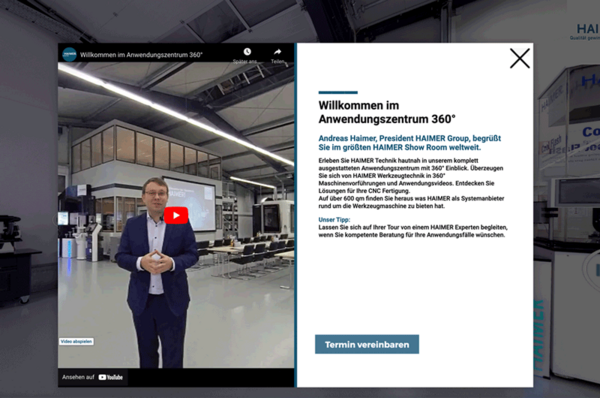Click the 'Unser Tipp:' label
The height and width of the screenshot is (398, 600).
point(334,220)
